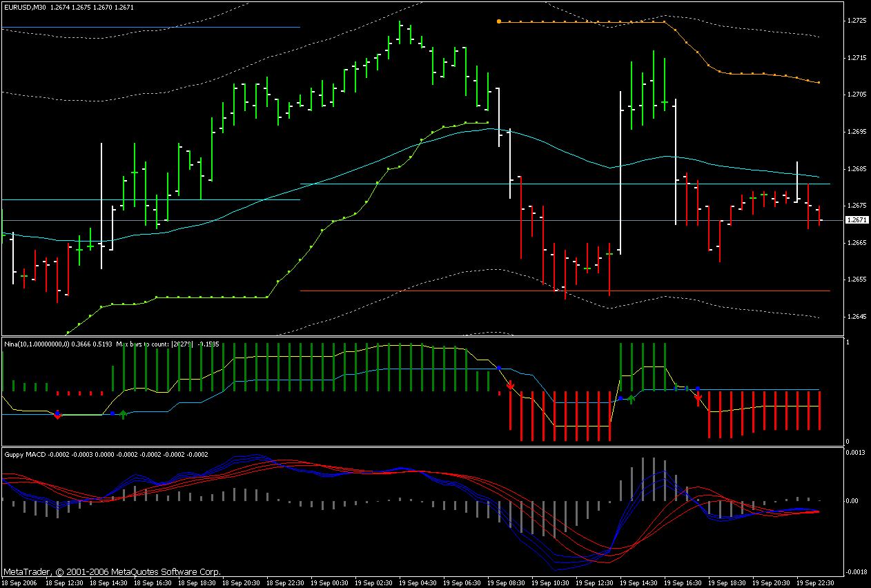Click the red sell arrow near 19 Sep 16:30
This screenshot has height=588, width=871.
[698, 397]
